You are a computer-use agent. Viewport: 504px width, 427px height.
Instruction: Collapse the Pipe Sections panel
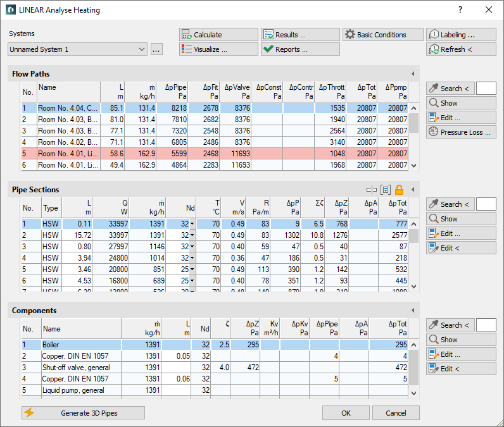413,190
